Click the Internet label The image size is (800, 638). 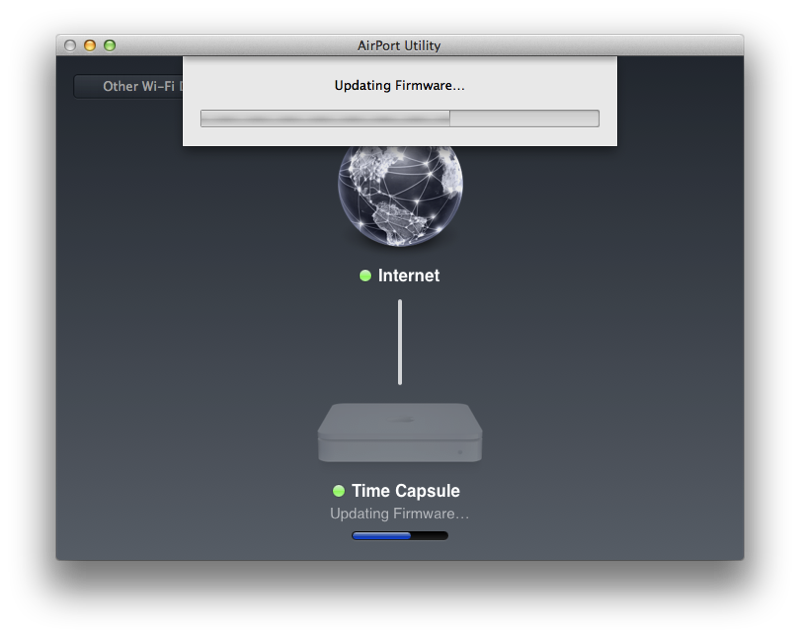coord(409,276)
